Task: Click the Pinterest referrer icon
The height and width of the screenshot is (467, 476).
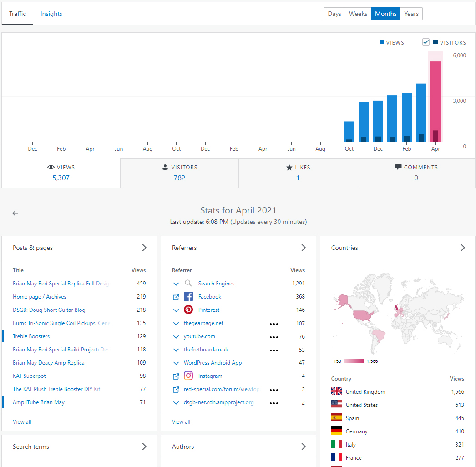Action: (188, 310)
